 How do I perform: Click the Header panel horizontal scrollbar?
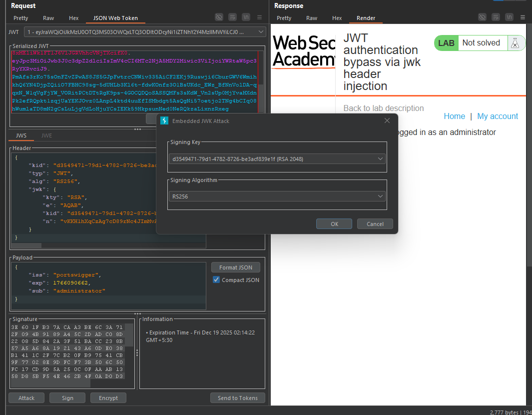point(26,245)
